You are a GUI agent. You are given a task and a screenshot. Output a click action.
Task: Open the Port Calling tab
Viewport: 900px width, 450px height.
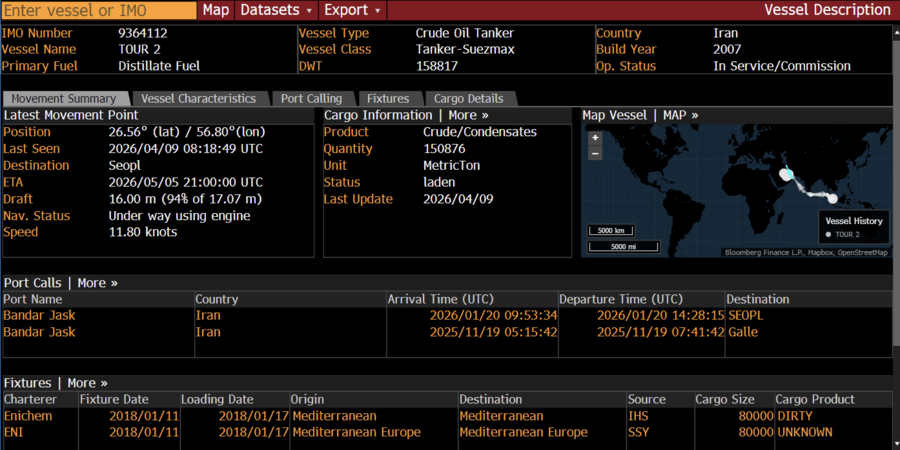coord(311,99)
